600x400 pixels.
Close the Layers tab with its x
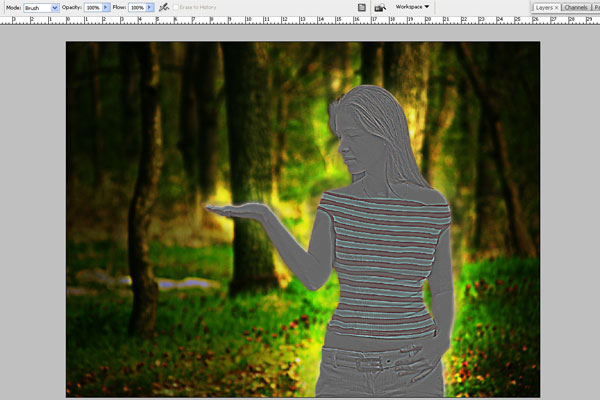point(556,7)
